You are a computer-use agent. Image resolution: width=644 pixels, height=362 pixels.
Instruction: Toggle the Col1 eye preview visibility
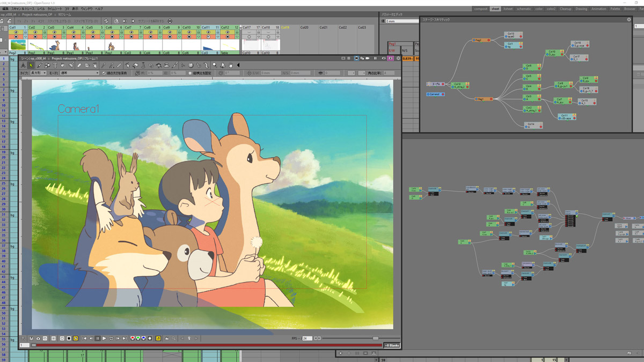[16, 32]
